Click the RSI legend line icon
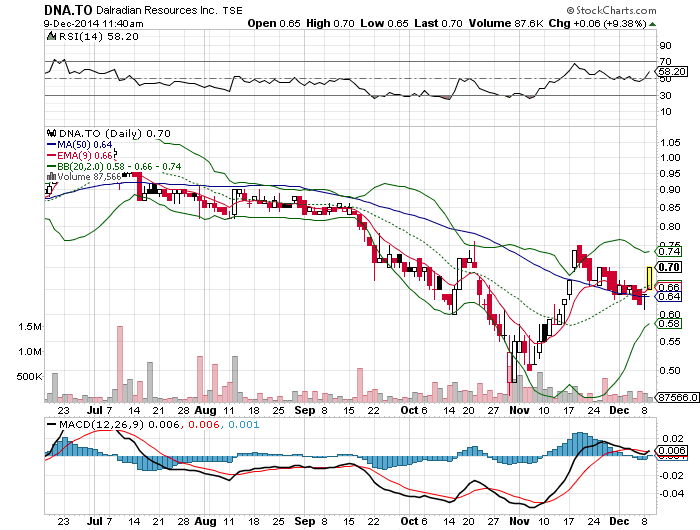 point(51,36)
